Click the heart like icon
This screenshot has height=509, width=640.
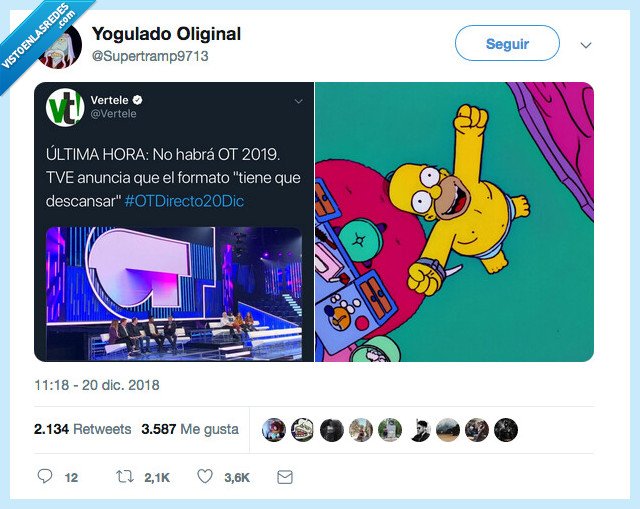[205, 477]
